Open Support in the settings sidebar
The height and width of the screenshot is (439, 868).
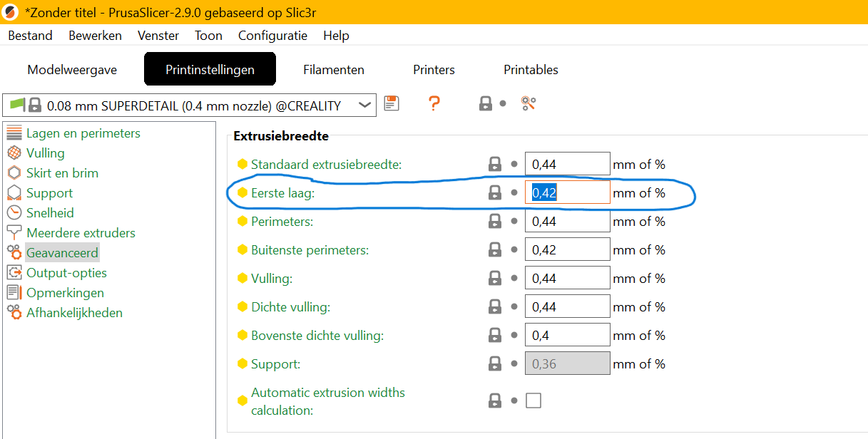49,193
